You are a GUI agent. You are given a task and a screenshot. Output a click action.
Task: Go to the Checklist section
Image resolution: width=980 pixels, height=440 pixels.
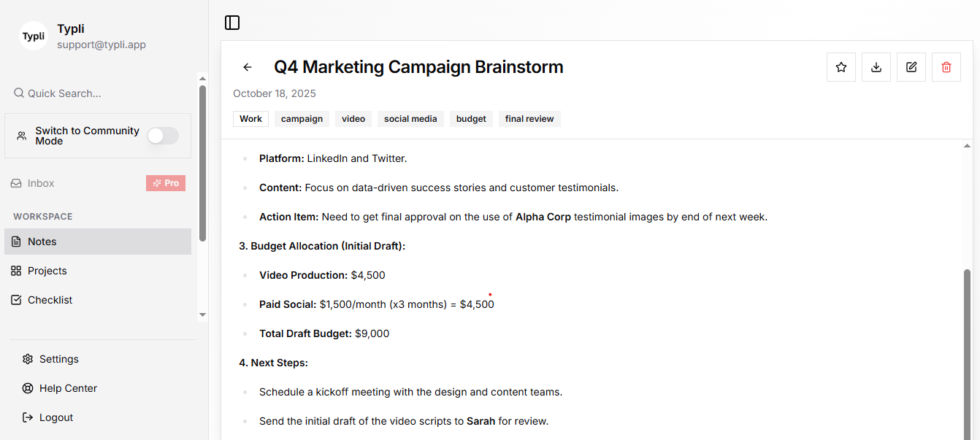coord(50,300)
